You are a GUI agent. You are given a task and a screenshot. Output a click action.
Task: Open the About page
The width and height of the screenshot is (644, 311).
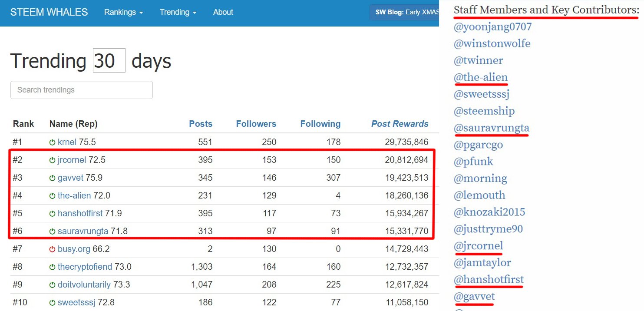tap(223, 12)
